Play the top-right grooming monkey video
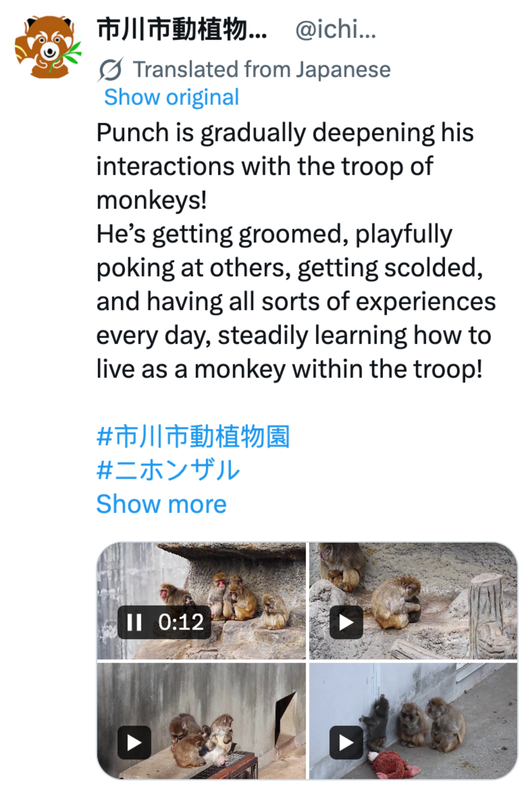 click(x=346, y=622)
